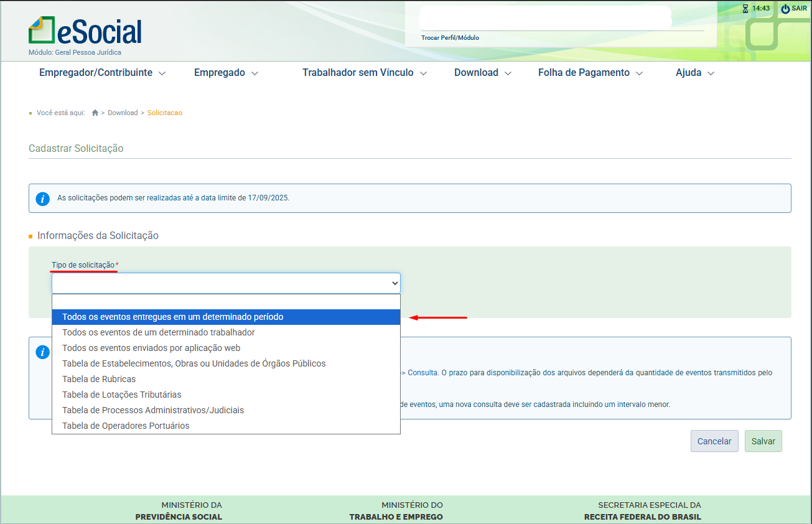Click the Consulta link in the info box

tap(423, 373)
